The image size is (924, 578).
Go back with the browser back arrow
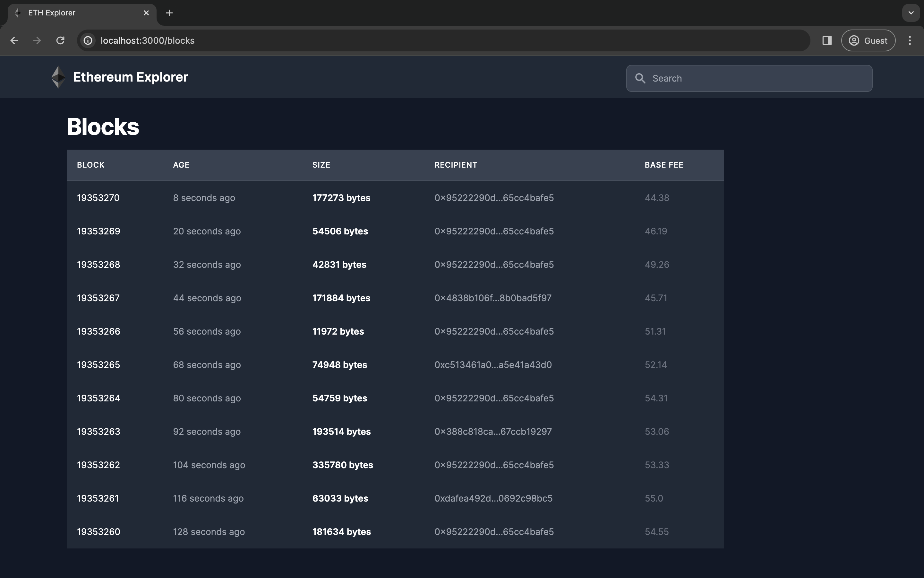[x=14, y=40]
